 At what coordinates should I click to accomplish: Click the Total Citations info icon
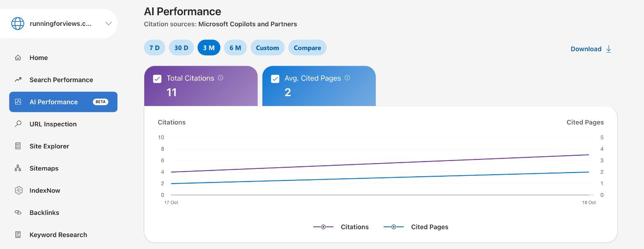[x=221, y=78]
